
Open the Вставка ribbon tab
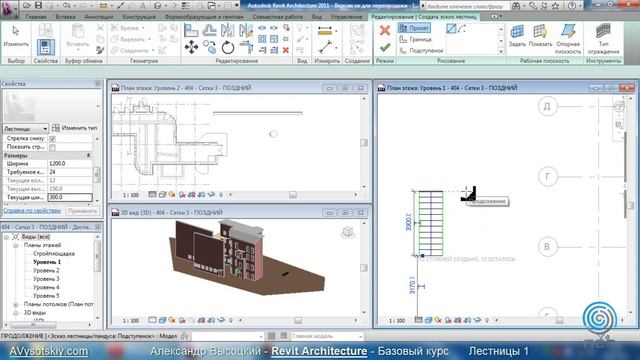coord(65,17)
